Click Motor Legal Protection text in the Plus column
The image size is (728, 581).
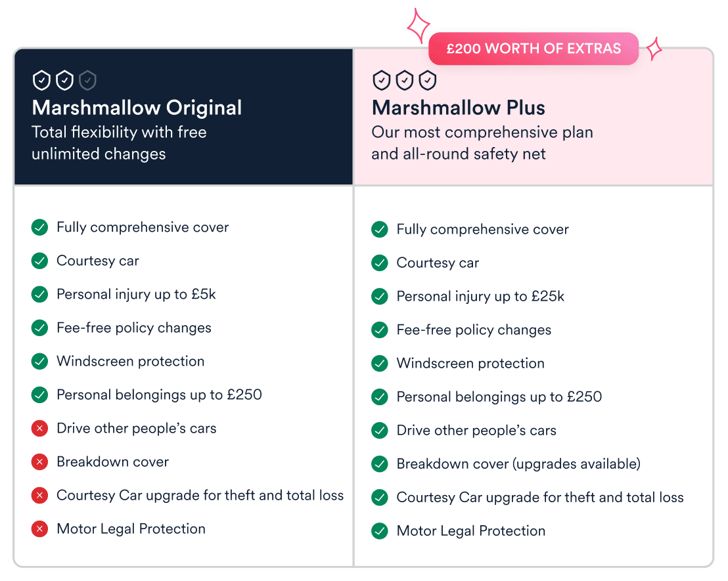(x=471, y=531)
